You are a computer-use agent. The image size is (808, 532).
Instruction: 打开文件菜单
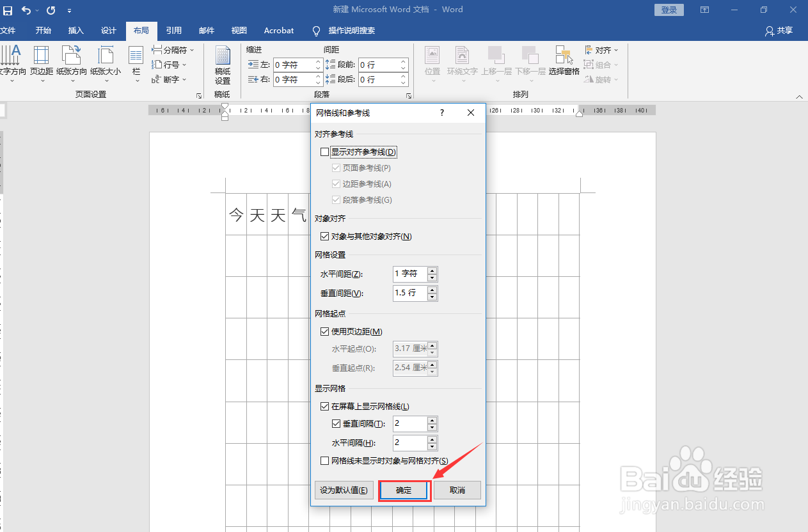click(x=10, y=31)
